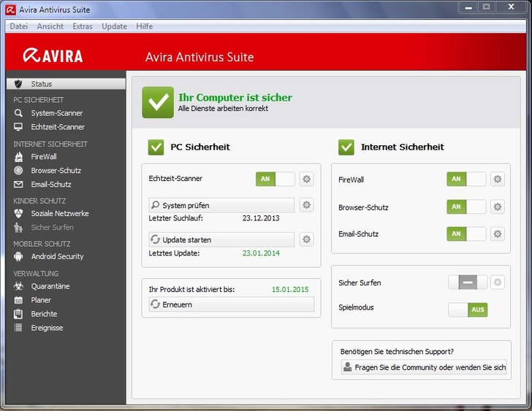Screen dimensions: 532x411
Task: Click the Quarantäne biohazard icon
Action: pyautogui.click(x=18, y=286)
